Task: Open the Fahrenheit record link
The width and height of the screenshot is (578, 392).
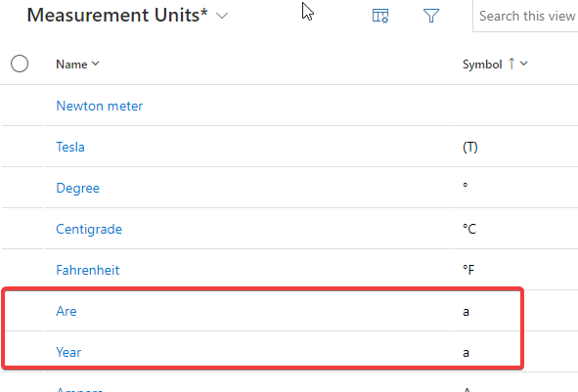Action: point(88,270)
